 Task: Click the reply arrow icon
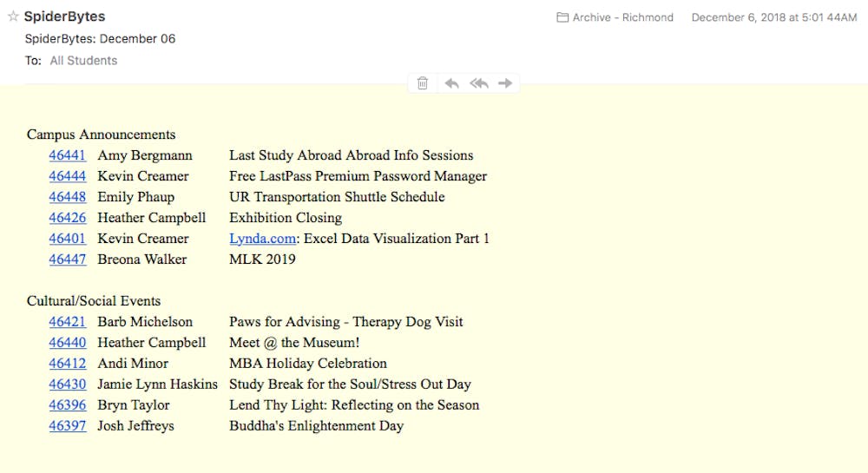451,83
